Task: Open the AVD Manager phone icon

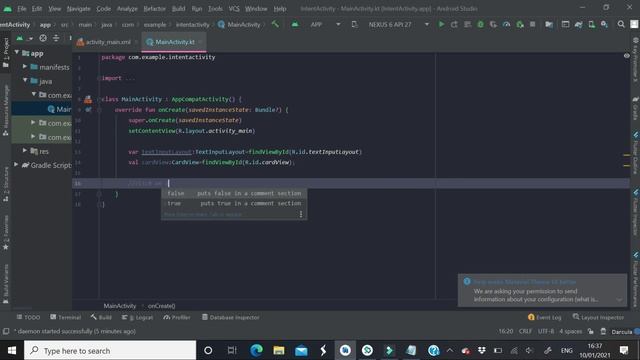Action: point(591,24)
